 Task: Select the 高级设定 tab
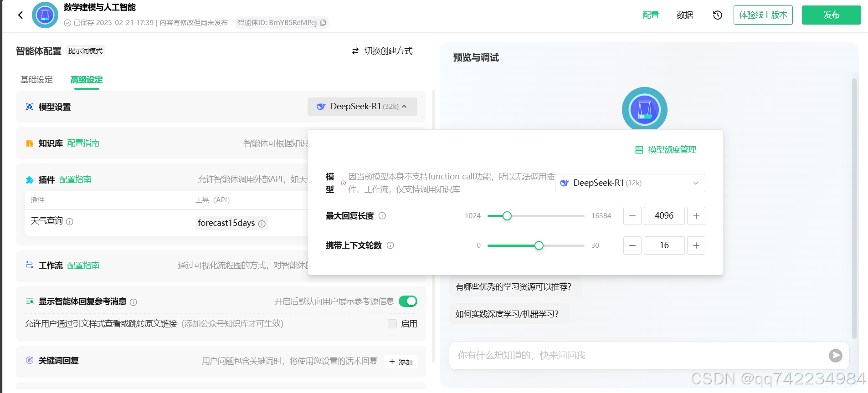[87, 80]
